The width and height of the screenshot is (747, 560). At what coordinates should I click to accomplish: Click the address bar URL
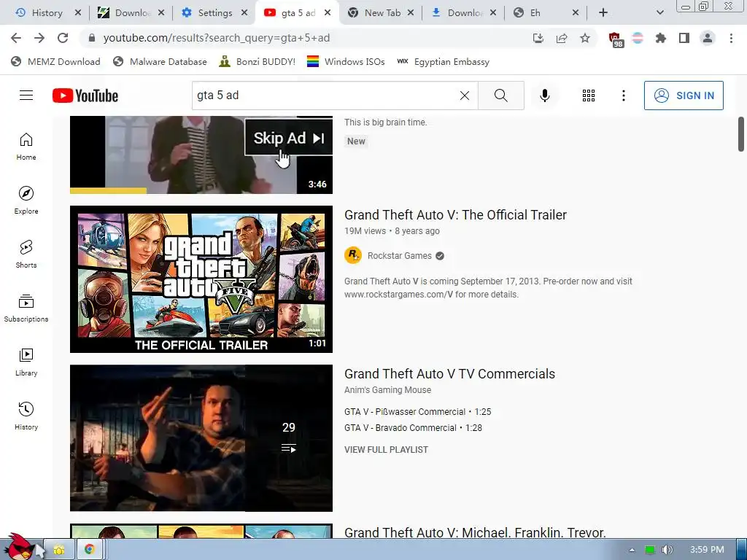(x=216, y=38)
